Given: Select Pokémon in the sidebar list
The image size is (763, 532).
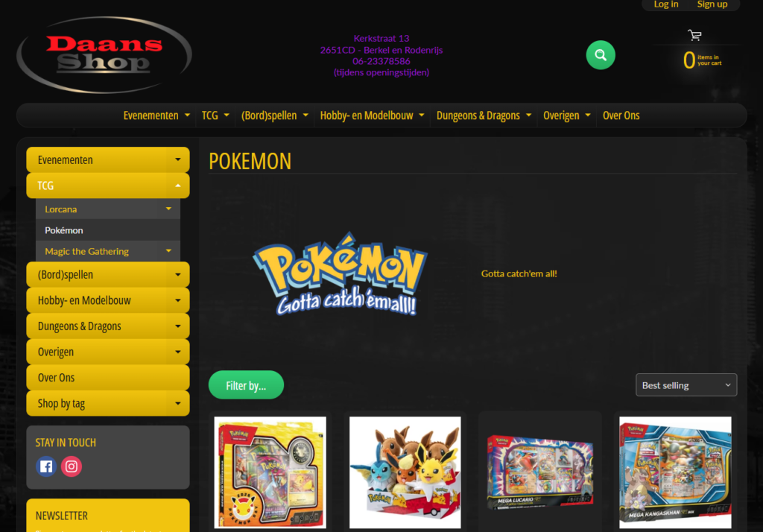Looking at the screenshot, I should coord(64,230).
